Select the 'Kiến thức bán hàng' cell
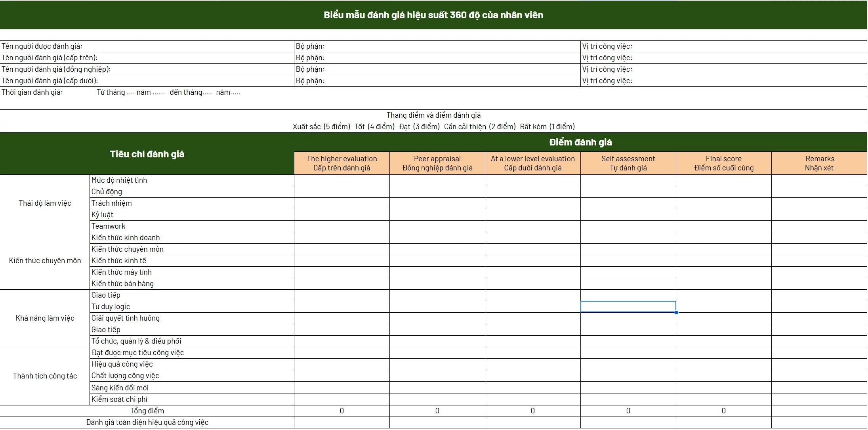This screenshot has width=868, height=430. click(192, 284)
